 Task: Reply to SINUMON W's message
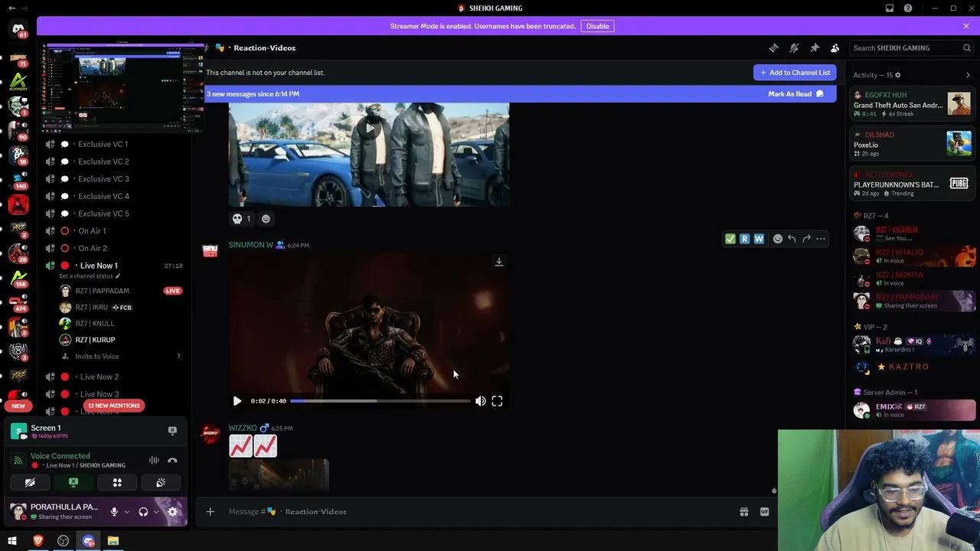(792, 239)
